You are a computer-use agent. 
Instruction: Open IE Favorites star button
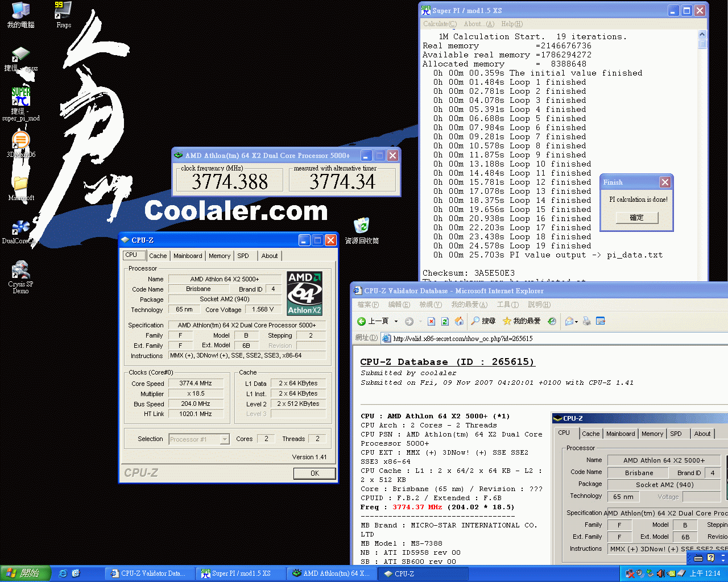coord(522,321)
